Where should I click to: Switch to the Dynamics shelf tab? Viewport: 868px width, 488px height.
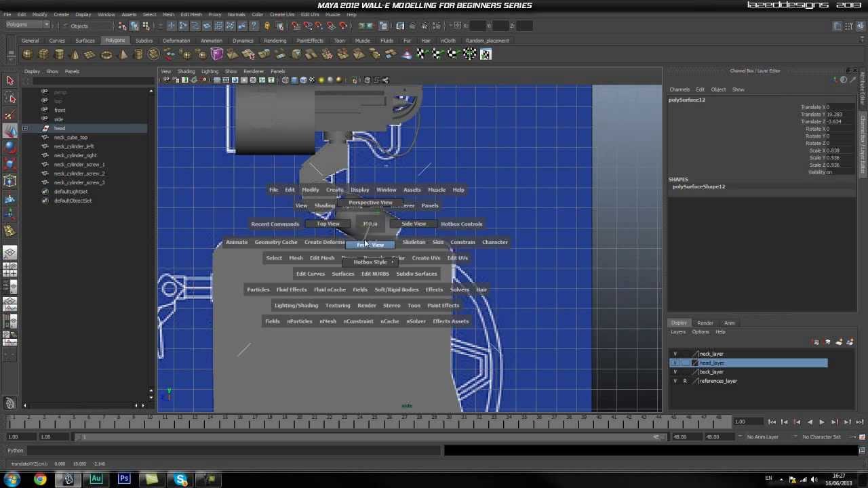click(242, 41)
